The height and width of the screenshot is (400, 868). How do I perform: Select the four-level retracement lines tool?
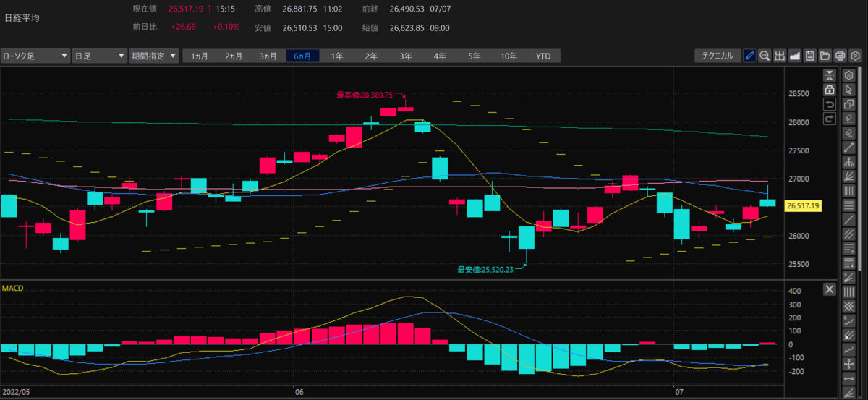850,263
